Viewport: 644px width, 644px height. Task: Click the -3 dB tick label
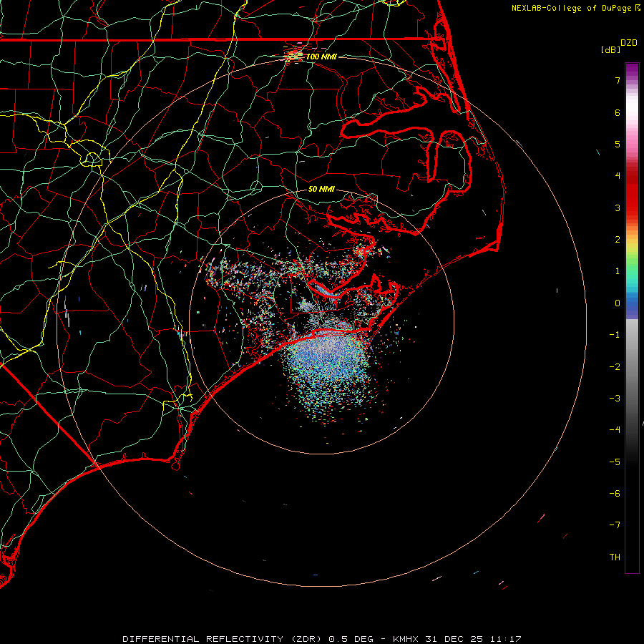tap(615, 399)
